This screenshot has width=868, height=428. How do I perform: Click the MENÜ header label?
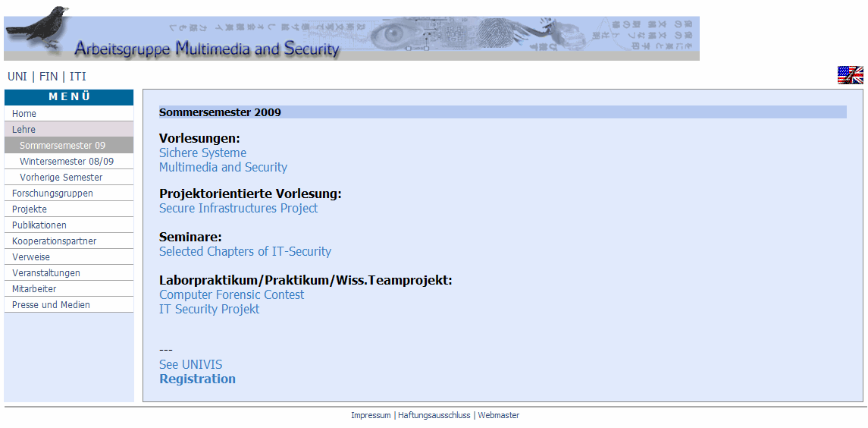click(69, 97)
